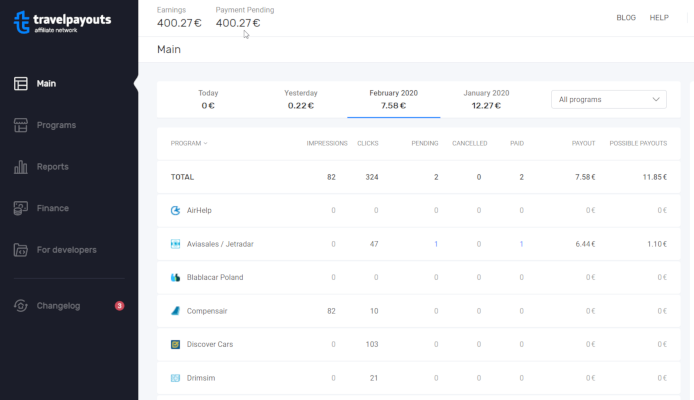This screenshot has height=400, width=694.
Task: Click the Drimsim logo icon
Action: click(175, 378)
